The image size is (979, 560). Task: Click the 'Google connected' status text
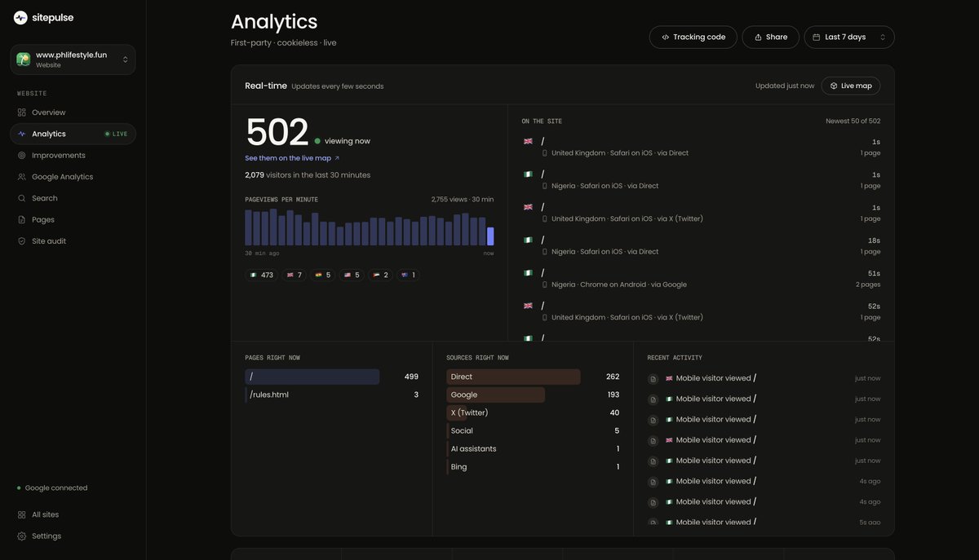[x=56, y=488]
